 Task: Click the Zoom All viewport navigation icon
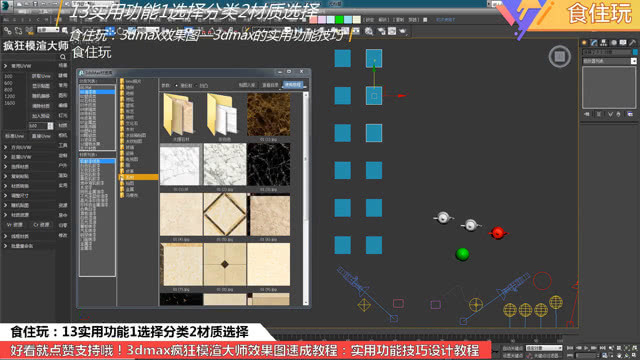click(620, 348)
